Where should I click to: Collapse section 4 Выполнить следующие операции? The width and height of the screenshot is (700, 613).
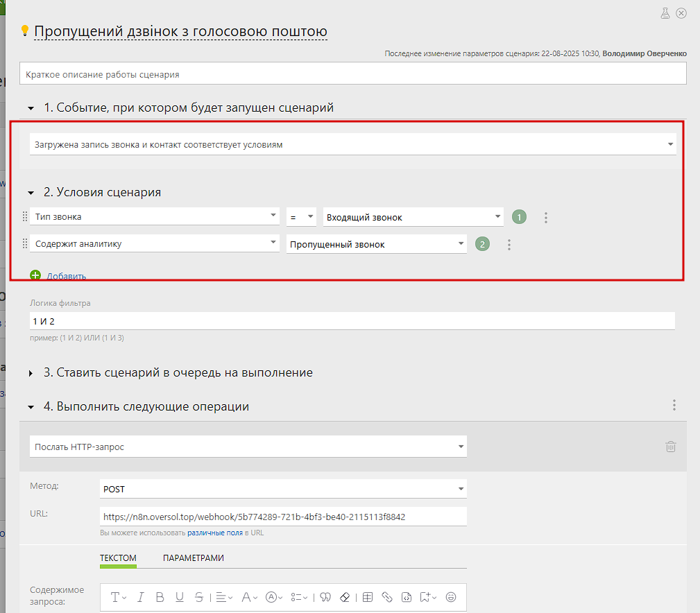[x=31, y=407]
